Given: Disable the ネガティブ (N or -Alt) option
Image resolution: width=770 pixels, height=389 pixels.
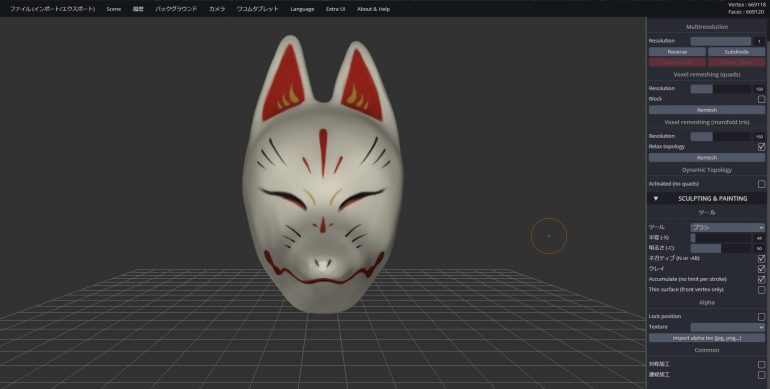Looking at the screenshot, I should [x=761, y=258].
